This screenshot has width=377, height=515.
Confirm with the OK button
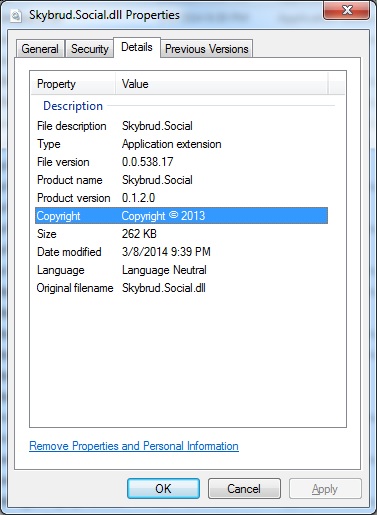click(163, 489)
